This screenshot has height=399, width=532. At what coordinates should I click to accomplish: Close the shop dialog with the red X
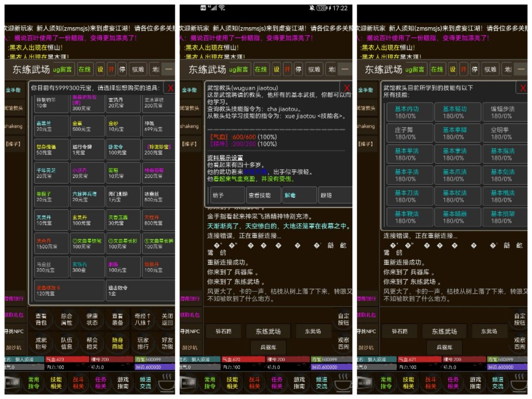[170, 88]
